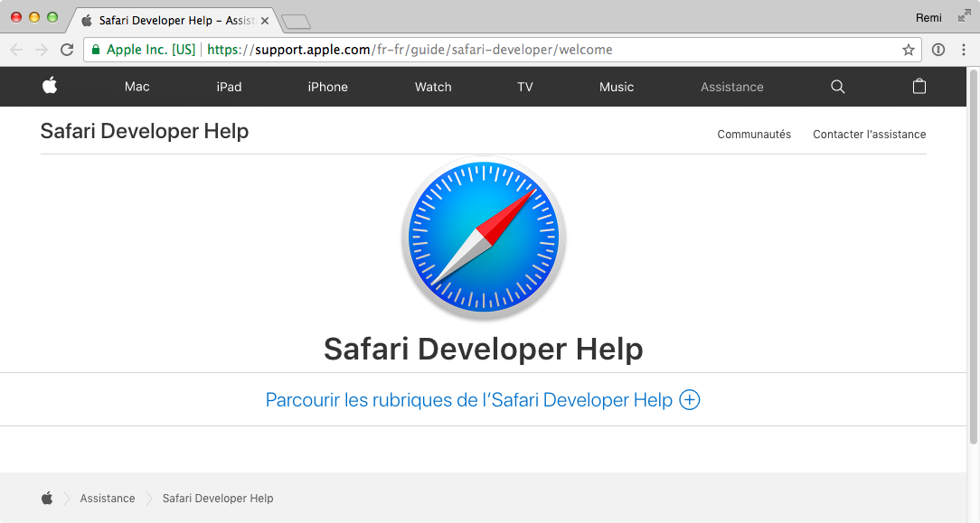Click Parcourir les rubriques link text

pos(468,400)
